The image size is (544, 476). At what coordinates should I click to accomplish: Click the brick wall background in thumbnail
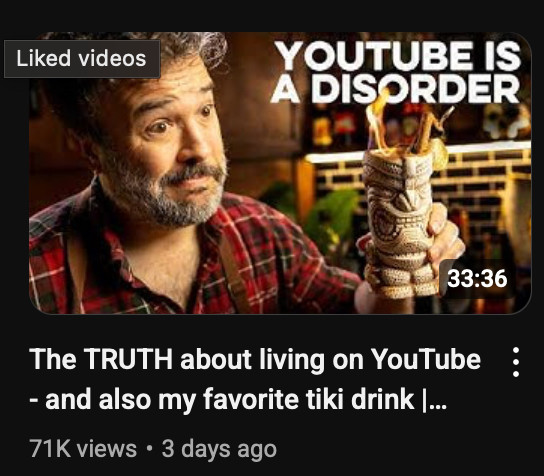(486, 180)
